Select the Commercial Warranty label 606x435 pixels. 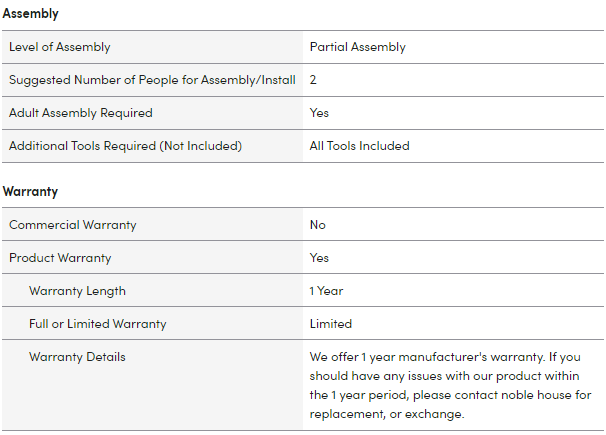[x=73, y=225]
